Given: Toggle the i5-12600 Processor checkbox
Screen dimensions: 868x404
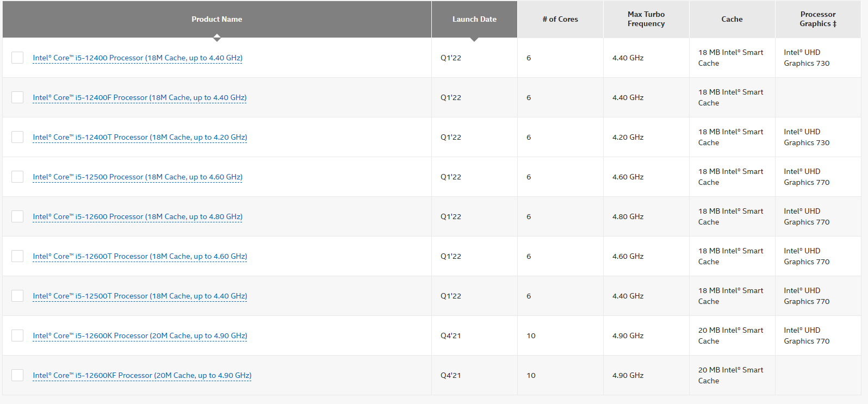Looking at the screenshot, I should tap(17, 216).
